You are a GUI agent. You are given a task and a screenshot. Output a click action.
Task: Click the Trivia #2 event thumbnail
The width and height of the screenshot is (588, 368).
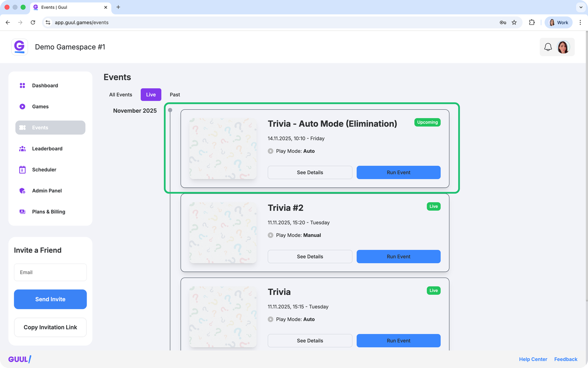[223, 233]
